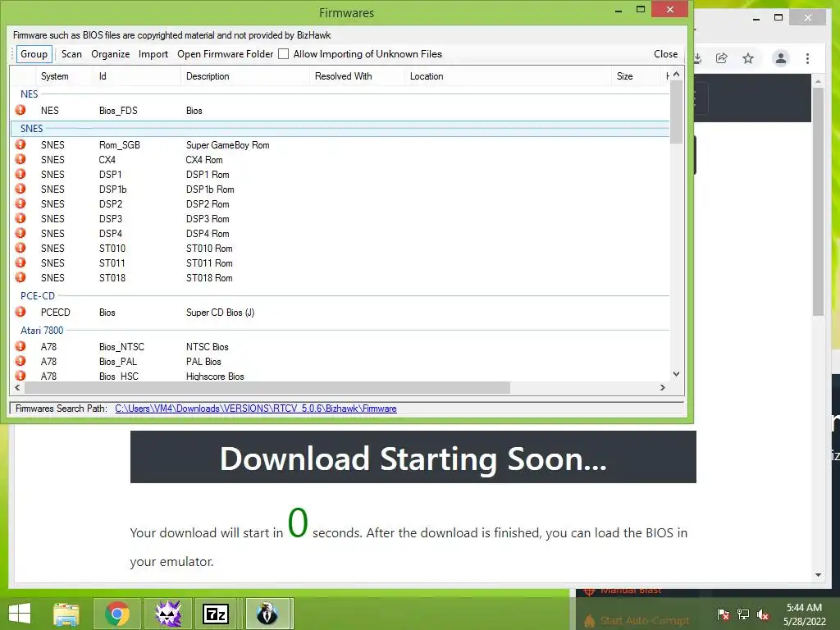Click the error icon in the DSP1 Rom row
The image size is (840, 630).
pyautogui.click(x=21, y=174)
